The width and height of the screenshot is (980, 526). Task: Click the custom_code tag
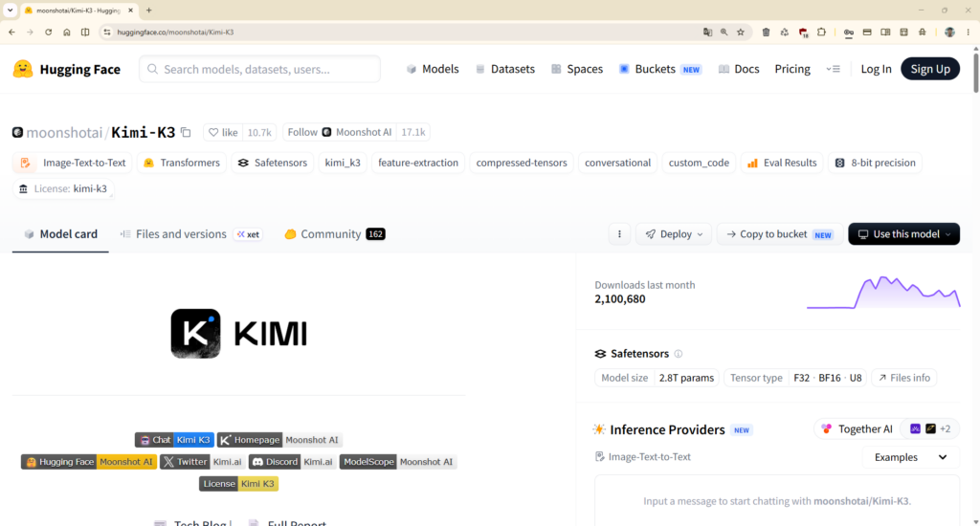click(x=699, y=163)
